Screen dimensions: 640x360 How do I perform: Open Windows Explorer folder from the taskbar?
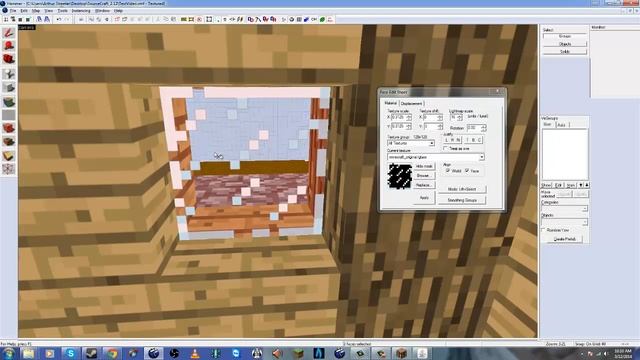click(x=29, y=353)
